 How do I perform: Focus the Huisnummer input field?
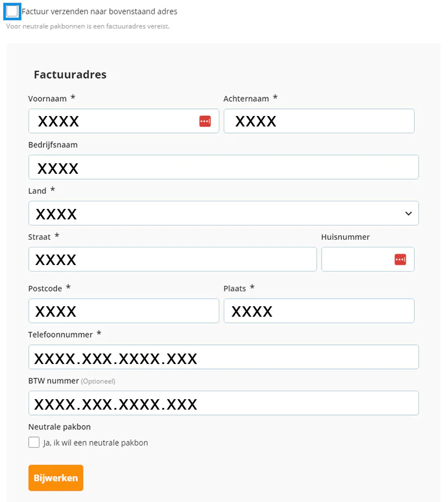point(357,259)
